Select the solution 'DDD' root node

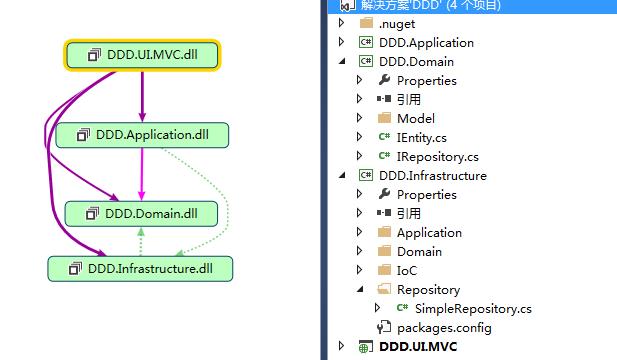pyautogui.click(x=472, y=6)
